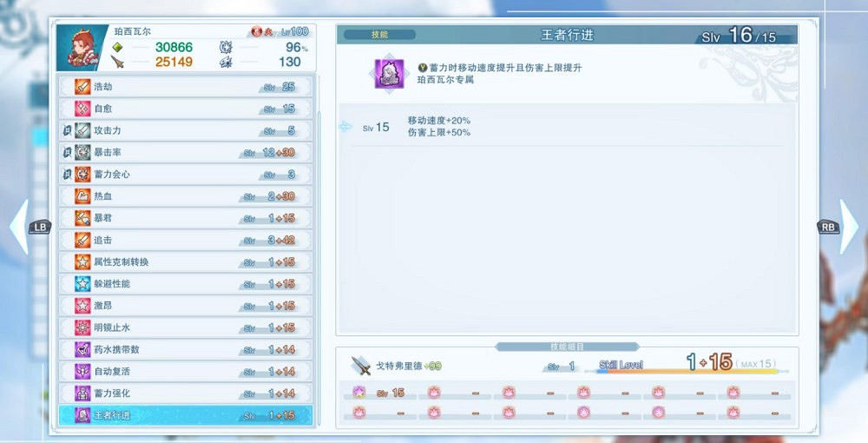Click the 技能细目 section header
The height and width of the screenshot is (443, 868).
tap(568, 347)
